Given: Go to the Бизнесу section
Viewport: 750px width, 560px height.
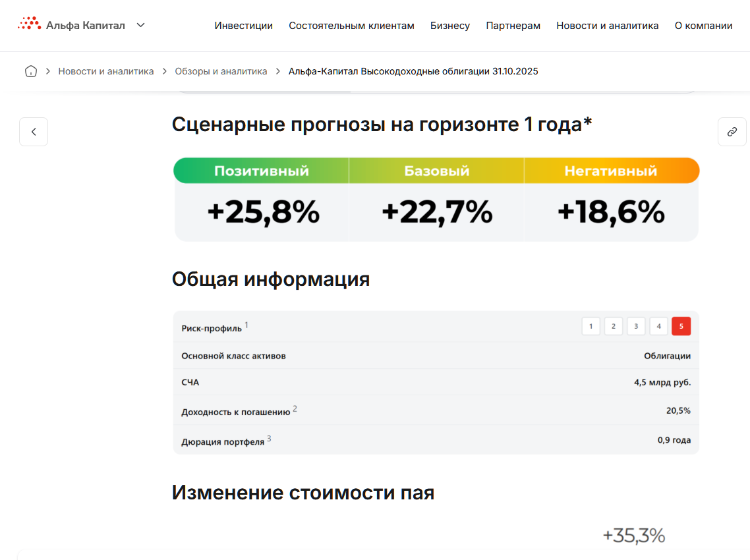Looking at the screenshot, I should (x=450, y=26).
